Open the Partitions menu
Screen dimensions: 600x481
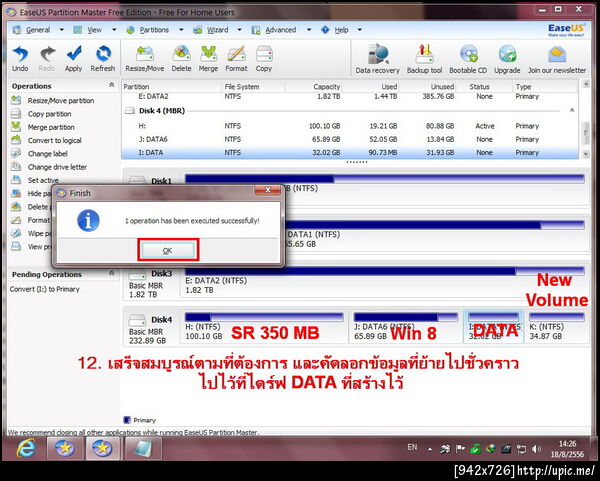coord(154,30)
